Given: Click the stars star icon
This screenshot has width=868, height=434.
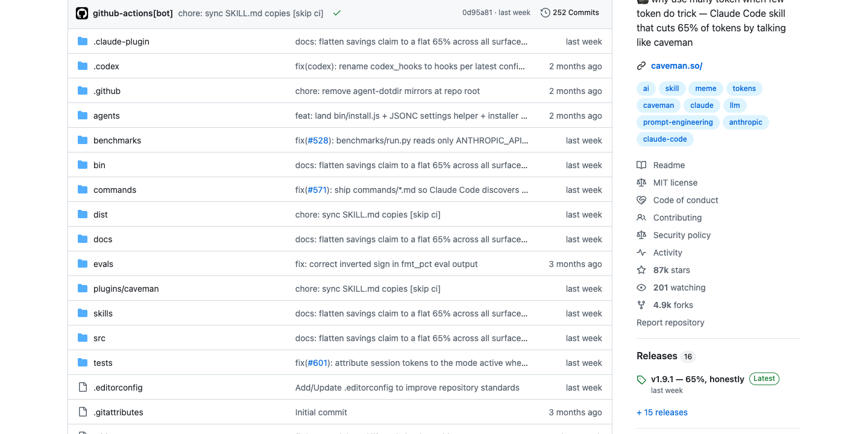Looking at the screenshot, I should [x=641, y=270].
